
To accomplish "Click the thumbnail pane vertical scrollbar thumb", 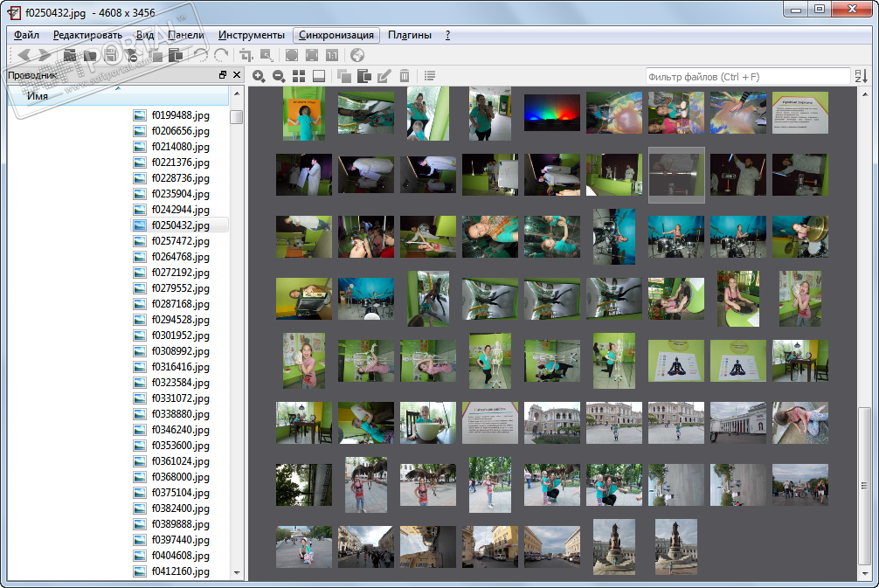I will pyautogui.click(x=865, y=487).
